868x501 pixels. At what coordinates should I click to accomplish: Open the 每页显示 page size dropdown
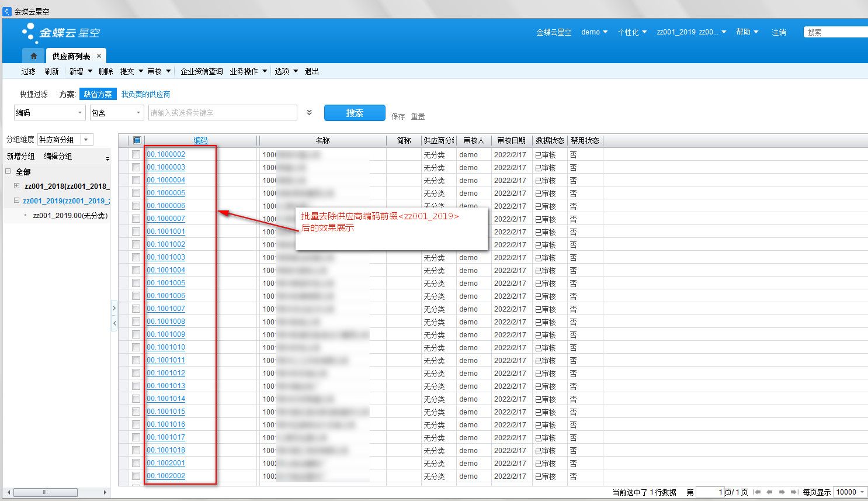(862, 492)
